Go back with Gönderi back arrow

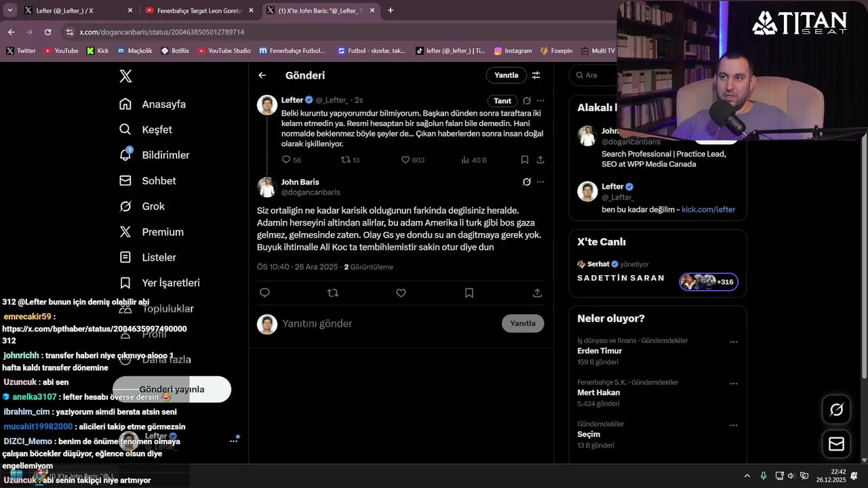262,75
